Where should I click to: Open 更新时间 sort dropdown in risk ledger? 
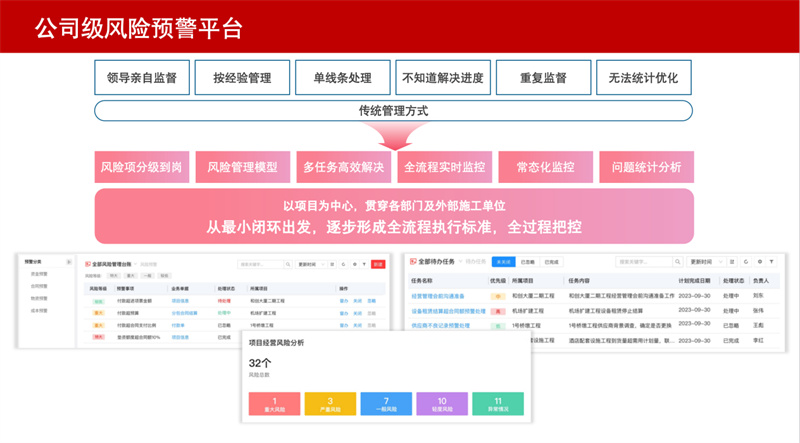(311, 265)
